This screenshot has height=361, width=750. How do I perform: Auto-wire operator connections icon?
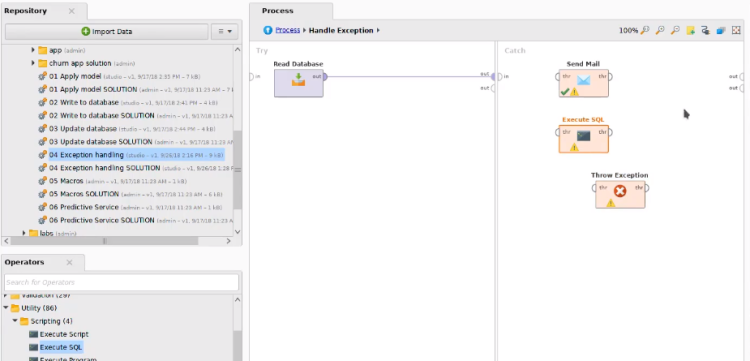[x=706, y=31]
